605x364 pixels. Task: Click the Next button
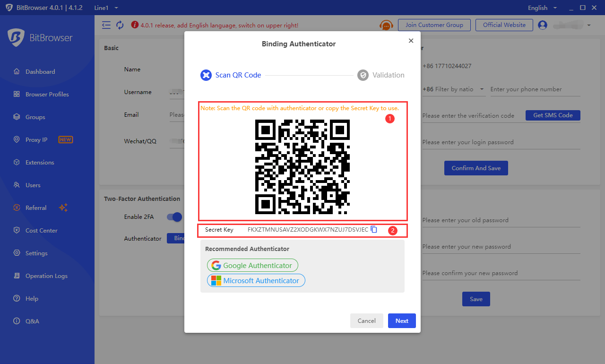(x=402, y=321)
